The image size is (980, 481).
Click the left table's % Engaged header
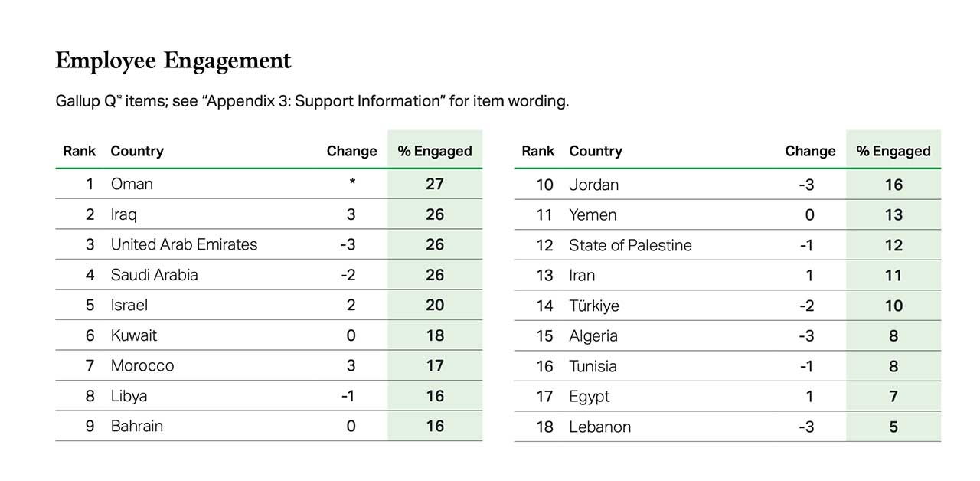click(x=435, y=151)
